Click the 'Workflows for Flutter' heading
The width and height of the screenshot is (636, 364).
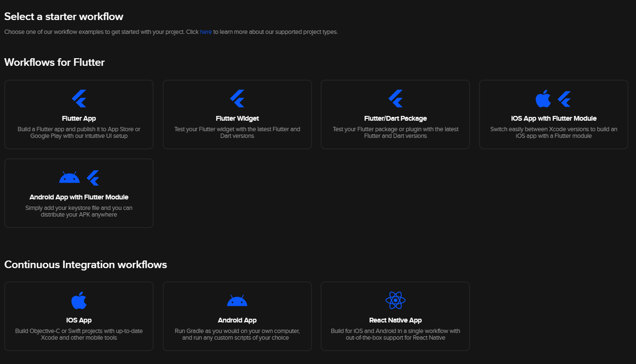coord(54,62)
